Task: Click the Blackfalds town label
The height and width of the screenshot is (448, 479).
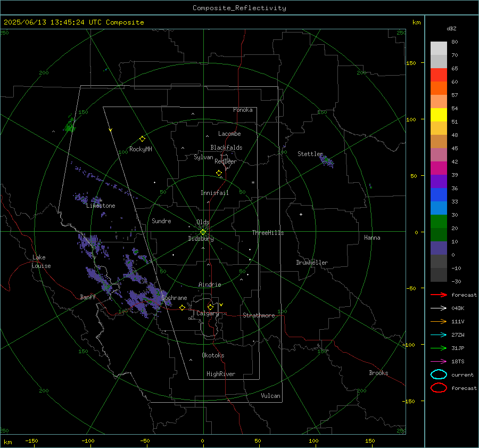Action: pyautogui.click(x=226, y=148)
